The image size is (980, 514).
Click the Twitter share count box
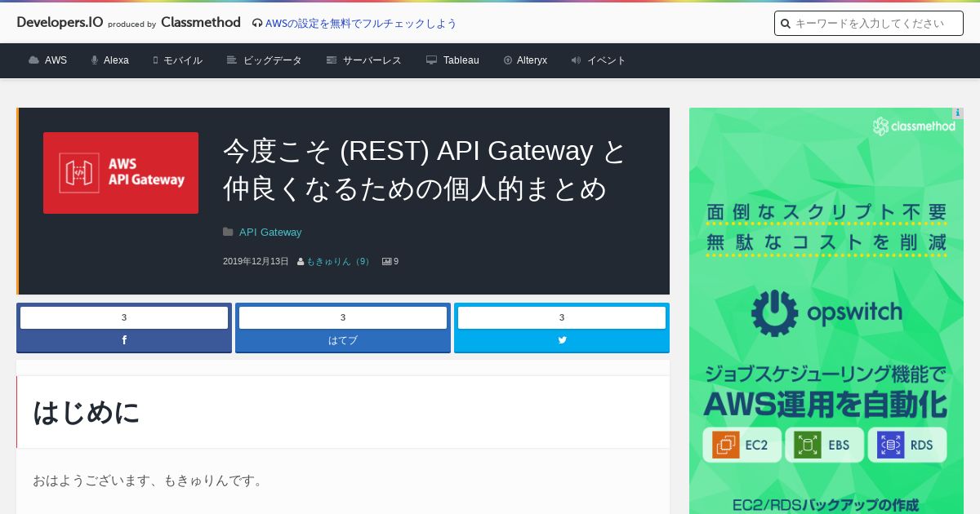[x=562, y=317]
